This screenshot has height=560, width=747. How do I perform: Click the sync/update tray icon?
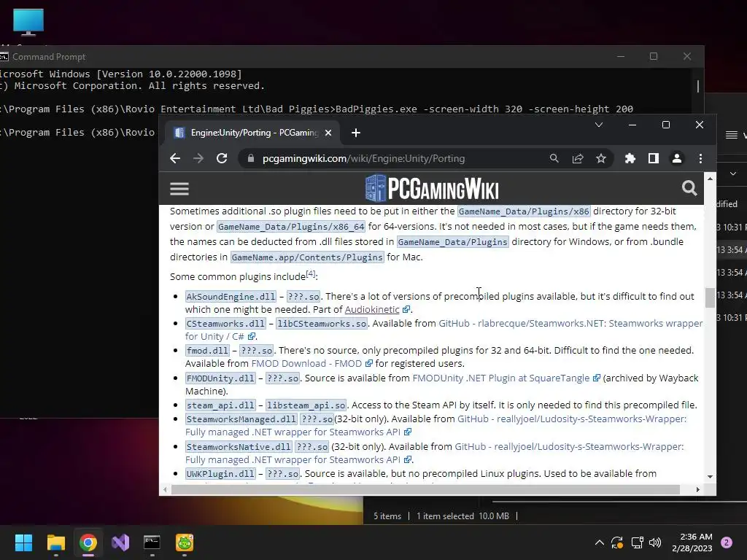pyautogui.click(x=617, y=542)
